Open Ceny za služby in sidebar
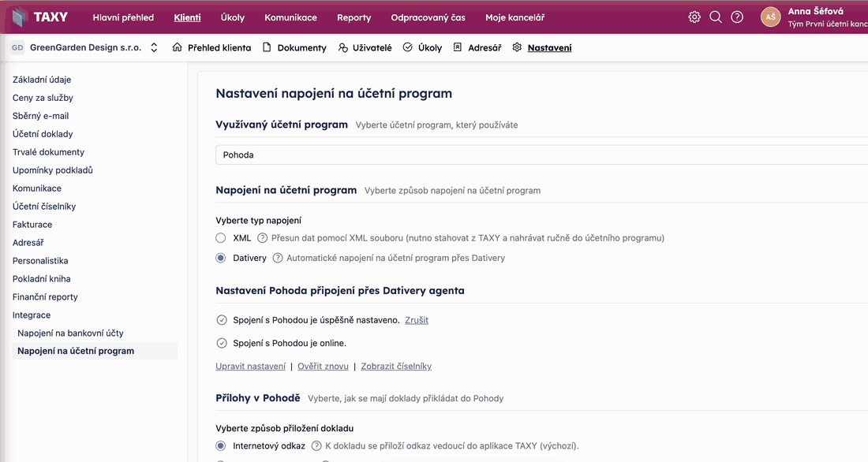Image resolution: width=868 pixels, height=462 pixels. pos(43,98)
